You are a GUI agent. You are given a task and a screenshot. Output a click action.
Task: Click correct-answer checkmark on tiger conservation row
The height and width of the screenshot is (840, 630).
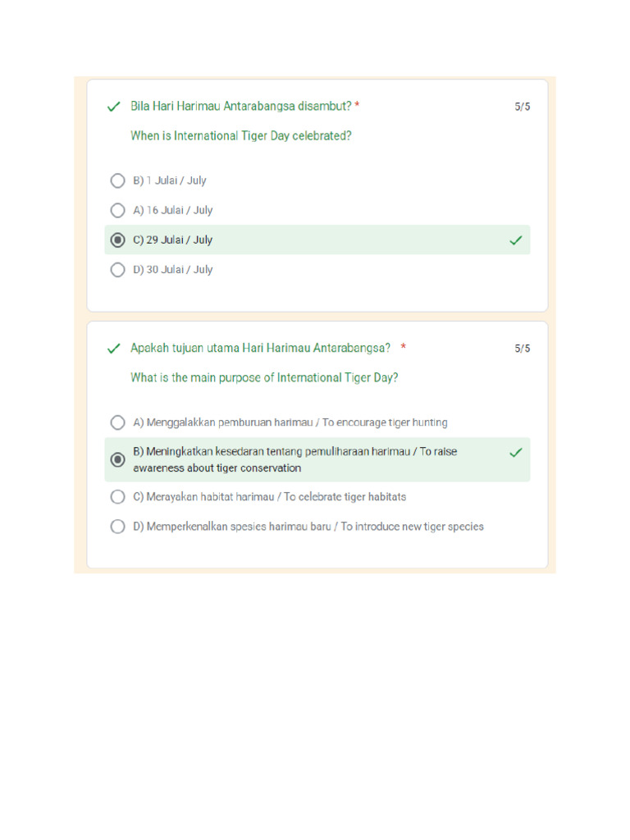(515, 452)
